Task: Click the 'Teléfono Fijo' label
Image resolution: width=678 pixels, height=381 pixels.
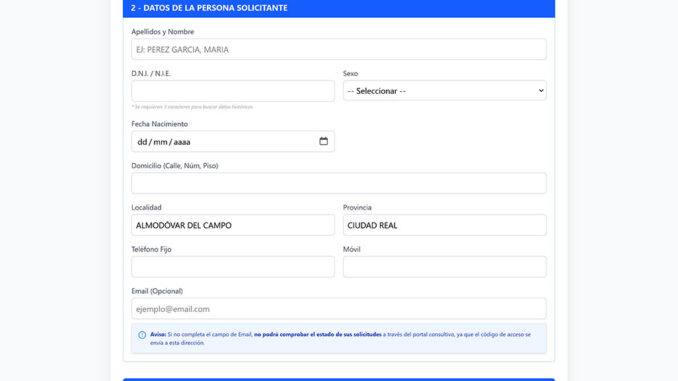Action: 151,249
